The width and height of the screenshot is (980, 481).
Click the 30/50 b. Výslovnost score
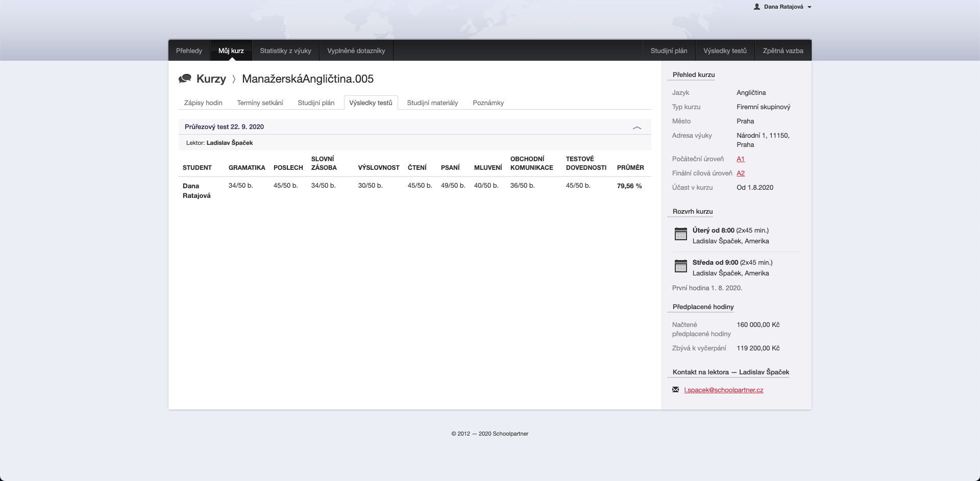(370, 186)
